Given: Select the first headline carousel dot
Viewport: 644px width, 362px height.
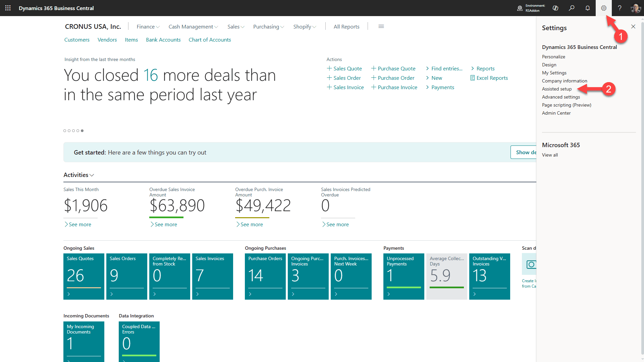Looking at the screenshot, I should pos(65,131).
